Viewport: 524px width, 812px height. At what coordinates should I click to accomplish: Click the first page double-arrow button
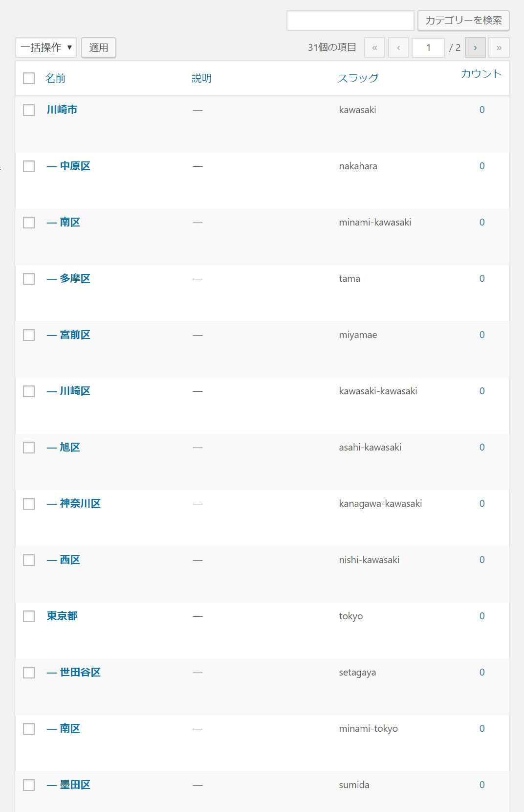(374, 48)
